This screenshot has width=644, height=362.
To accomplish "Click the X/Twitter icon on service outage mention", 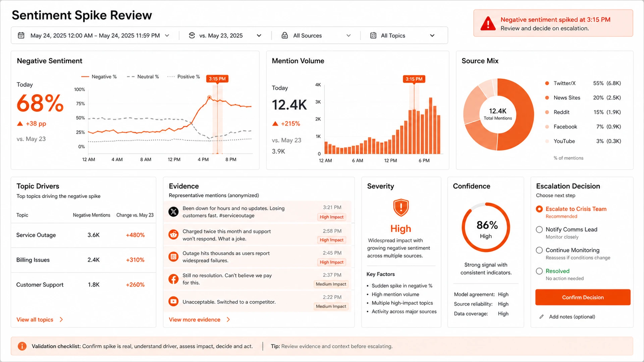I will (173, 212).
